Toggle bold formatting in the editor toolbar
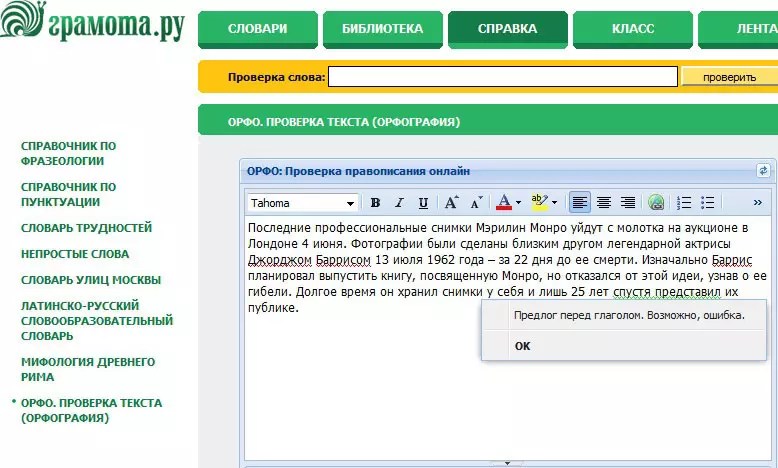Viewport: 778px width, 468px height. (x=376, y=203)
